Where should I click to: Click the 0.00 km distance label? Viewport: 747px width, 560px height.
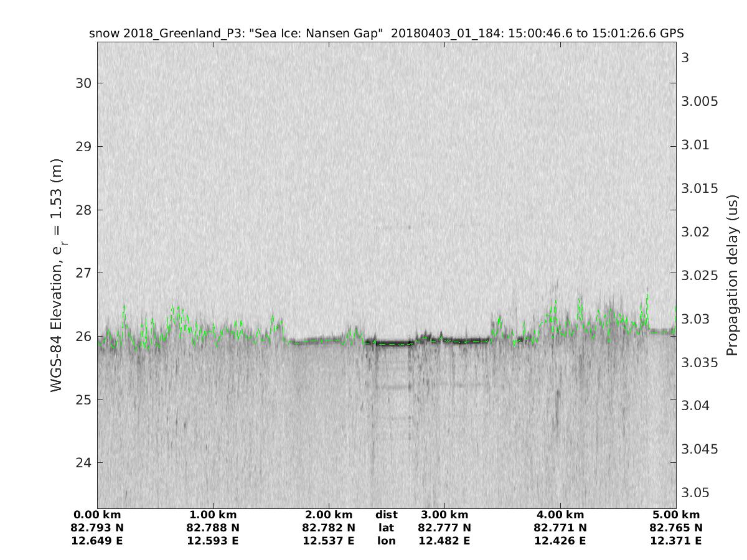click(x=98, y=515)
